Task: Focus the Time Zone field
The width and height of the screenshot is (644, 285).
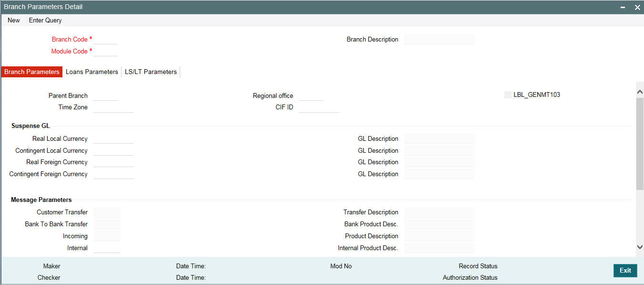Action: [114, 107]
